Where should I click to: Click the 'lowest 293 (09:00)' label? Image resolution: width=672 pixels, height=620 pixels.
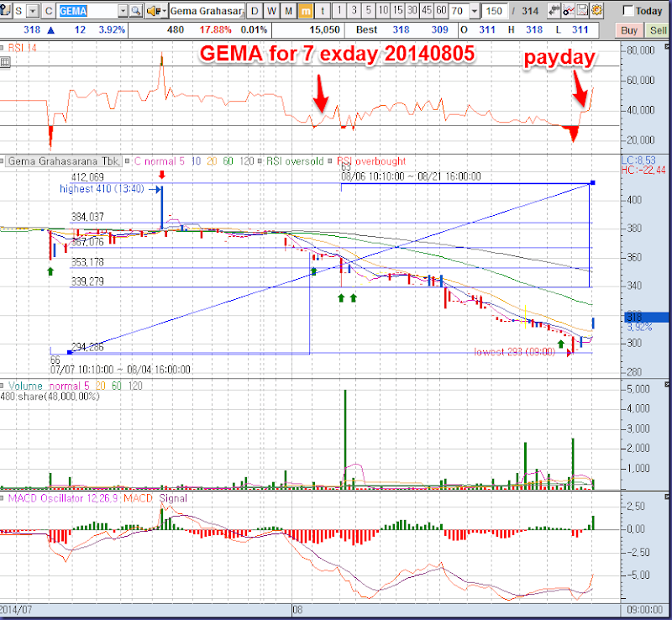pyautogui.click(x=515, y=352)
